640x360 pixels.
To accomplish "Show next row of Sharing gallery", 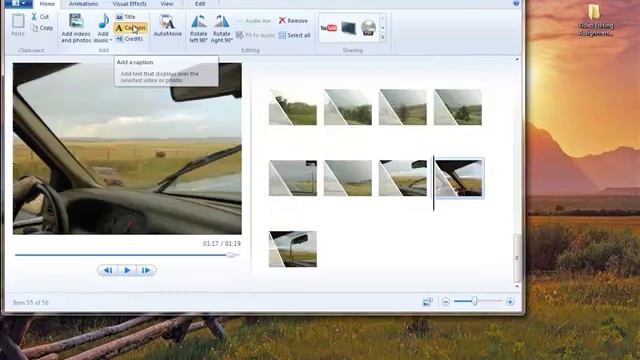I will [383, 28].
